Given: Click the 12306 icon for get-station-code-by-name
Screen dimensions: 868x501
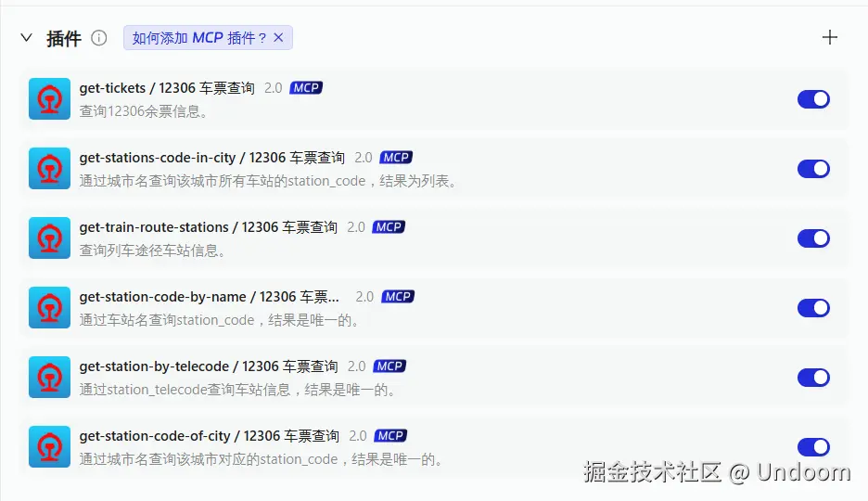Looking at the screenshot, I should (49, 308).
